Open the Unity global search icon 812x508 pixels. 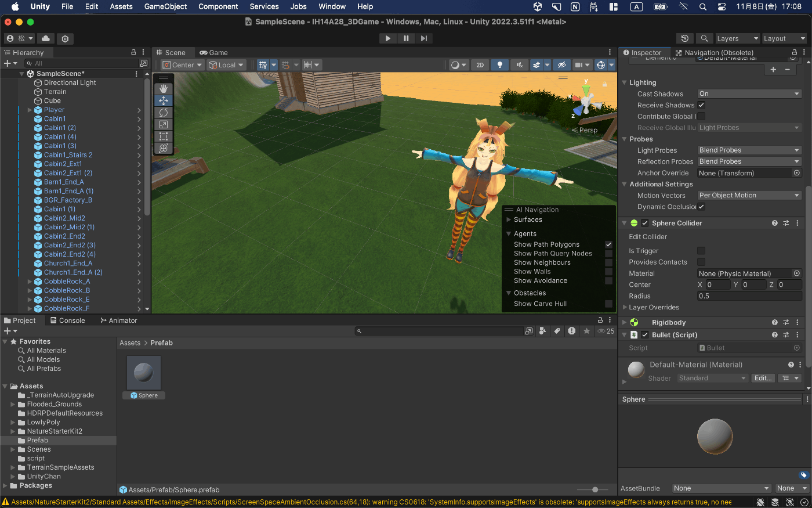[704, 38]
